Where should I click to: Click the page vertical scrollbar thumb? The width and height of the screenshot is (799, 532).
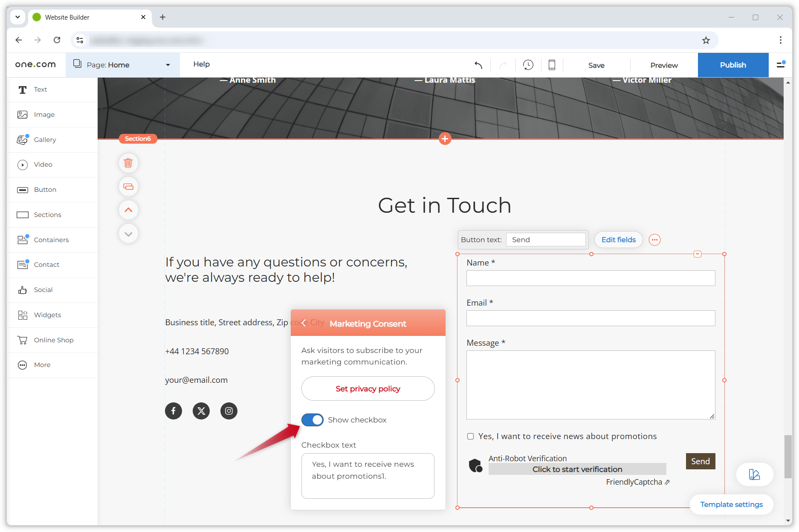point(788,456)
